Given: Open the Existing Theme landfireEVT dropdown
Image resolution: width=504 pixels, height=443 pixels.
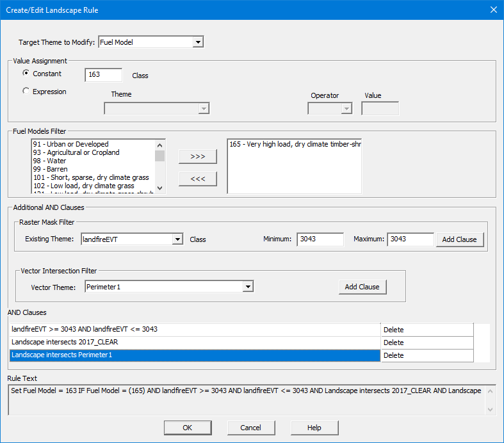Looking at the screenshot, I should coord(177,239).
